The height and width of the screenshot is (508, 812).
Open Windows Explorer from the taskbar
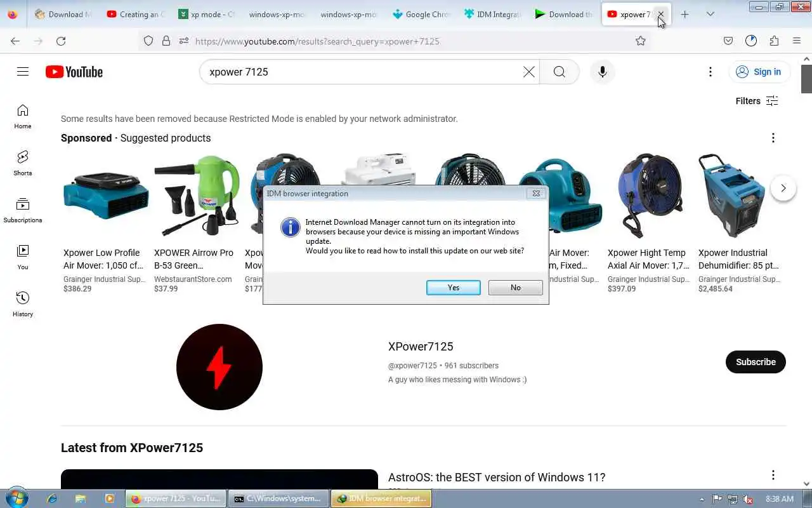(81, 499)
